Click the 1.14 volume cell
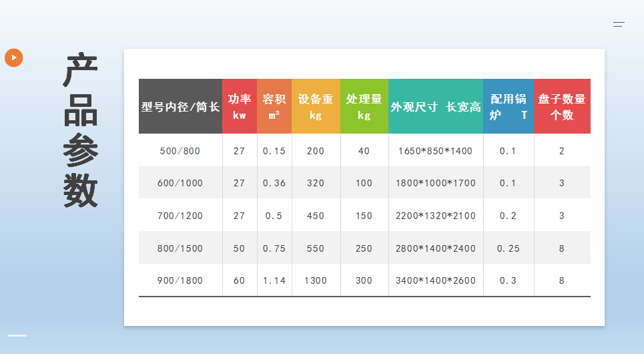The height and width of the screenshot is (354, 644). [x=274, y=281]
